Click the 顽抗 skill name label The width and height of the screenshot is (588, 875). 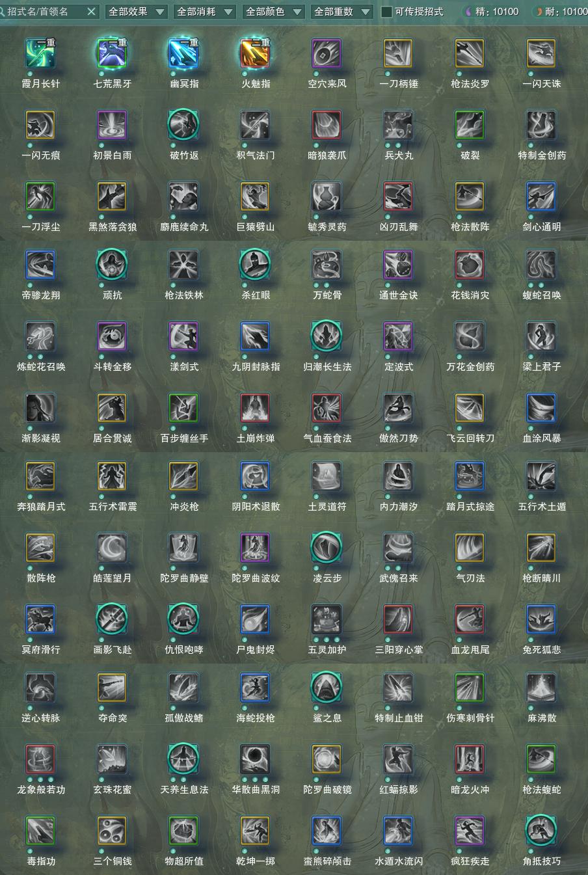(113, 295)
